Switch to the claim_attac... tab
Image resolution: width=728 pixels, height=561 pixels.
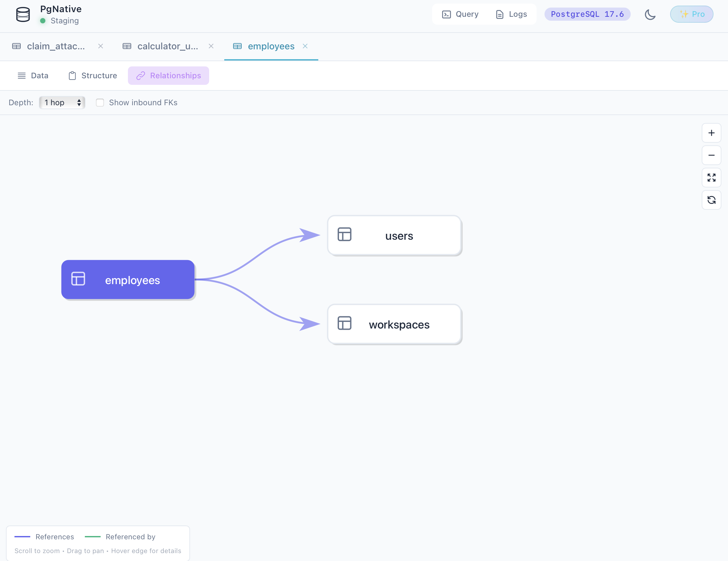56,46
